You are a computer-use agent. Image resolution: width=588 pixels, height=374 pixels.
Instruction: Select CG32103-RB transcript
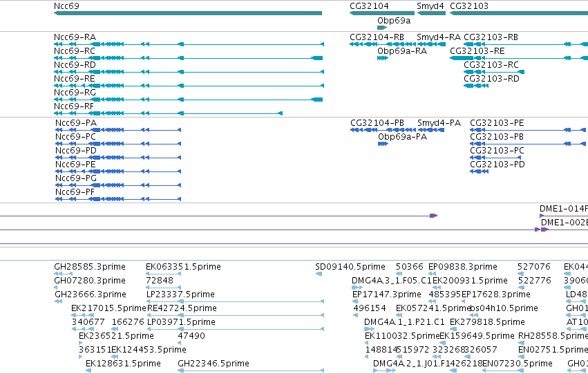[x=526, y=44]
